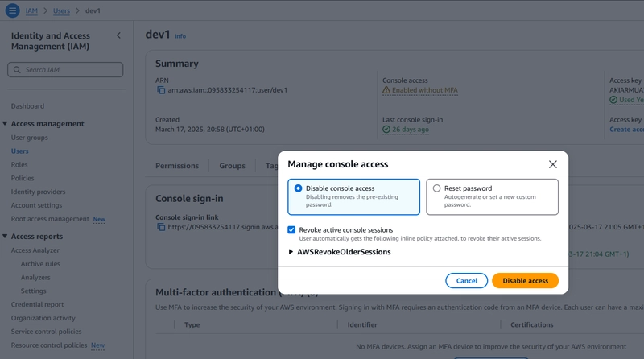Screen dimensions: 644x359
Task: Click the search magnifier in Search IAM
Action: coord(17,70)
